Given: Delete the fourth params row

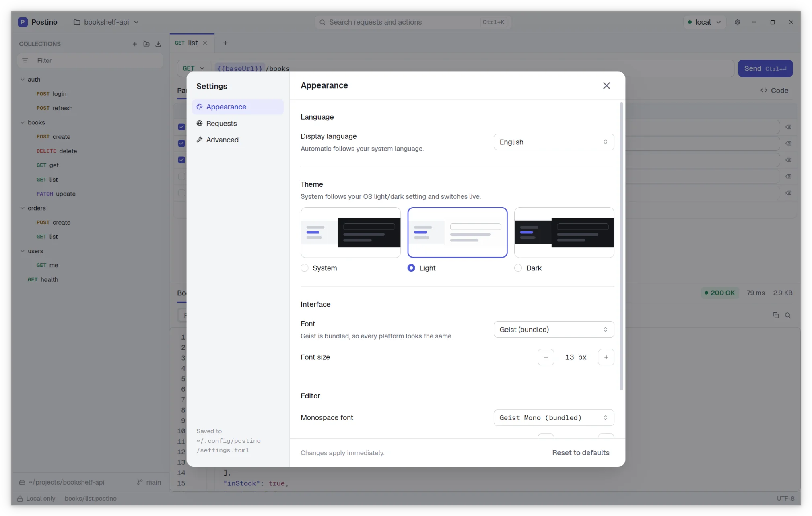Looking at the screenshot, I should (789, 176).
